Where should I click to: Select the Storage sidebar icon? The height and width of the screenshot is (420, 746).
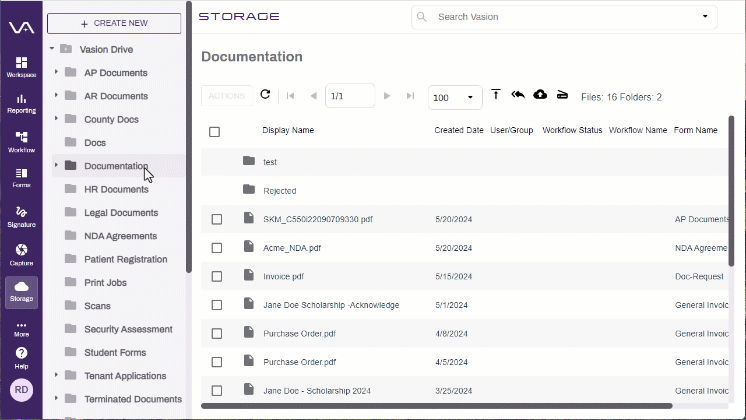tap(21, 292)
